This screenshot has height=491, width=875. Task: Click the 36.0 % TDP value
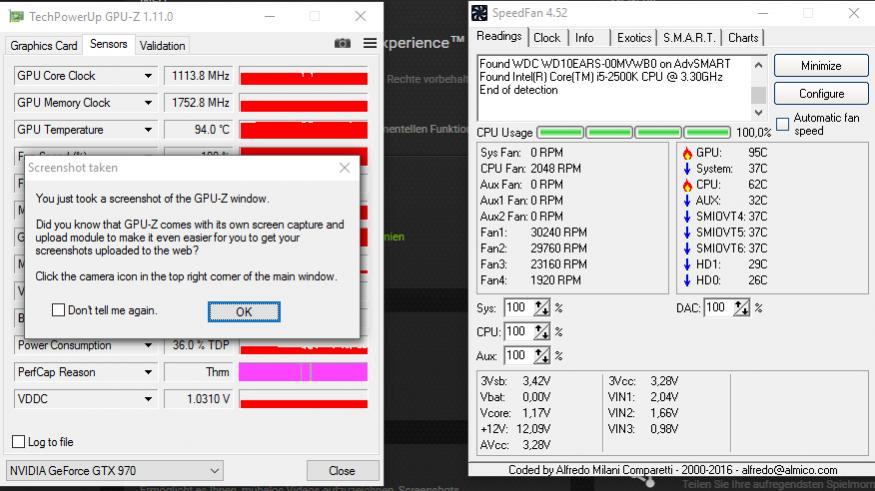pos(198,345)
